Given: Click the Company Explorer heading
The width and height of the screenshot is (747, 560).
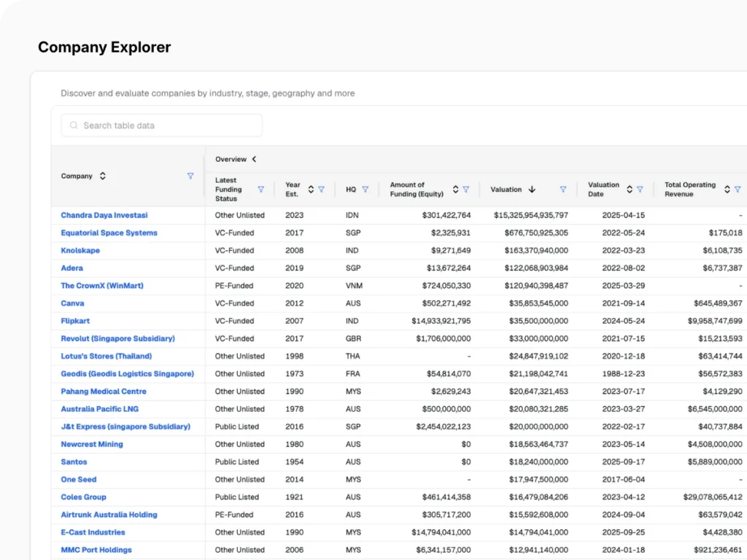Looking at the screenshot, I should coord(104,47).
